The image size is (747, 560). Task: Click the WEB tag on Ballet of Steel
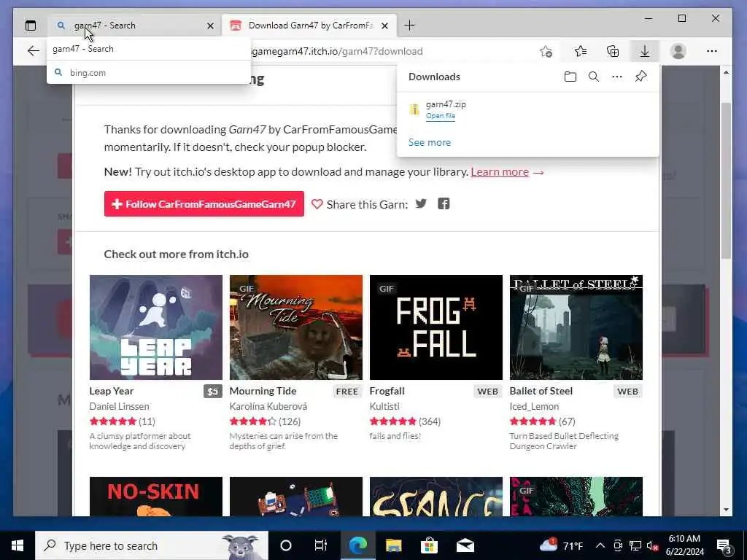pyautogui.click(x=628, y=392)
